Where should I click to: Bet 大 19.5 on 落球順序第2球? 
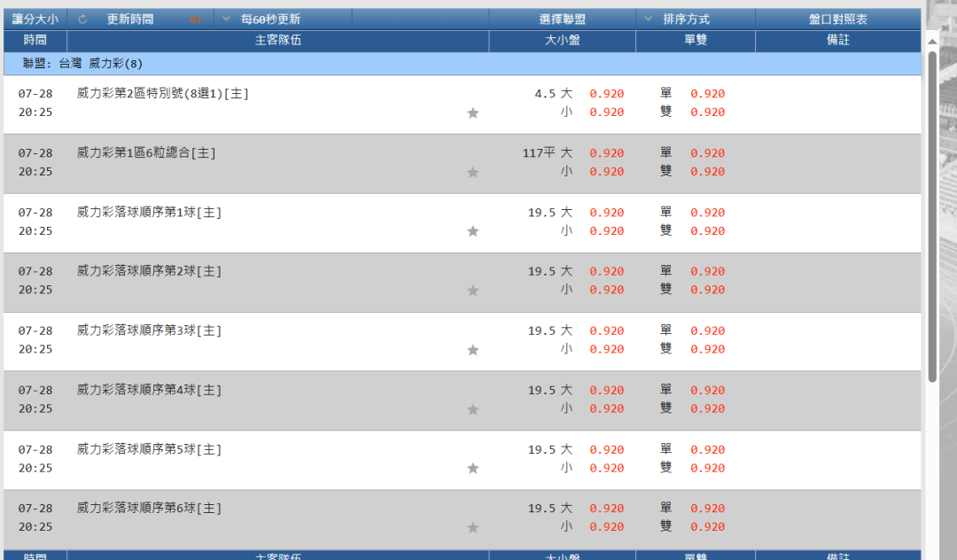[x=607, y=271]
